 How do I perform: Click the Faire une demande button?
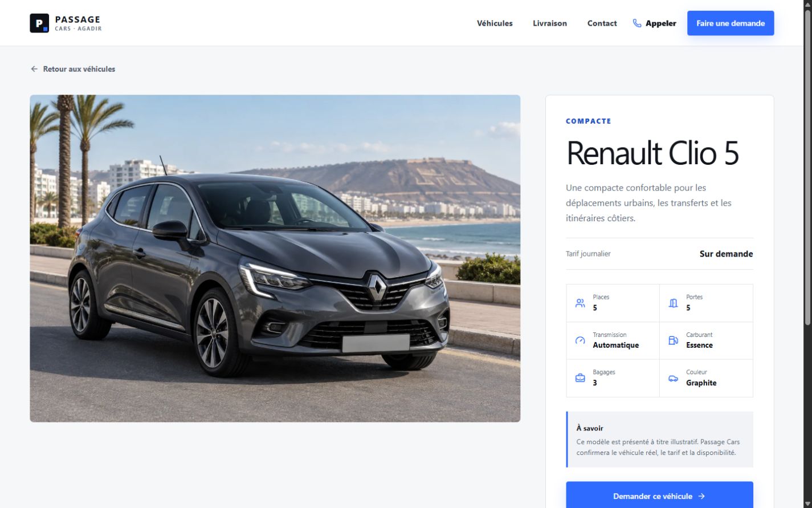[x=731, y=23]
